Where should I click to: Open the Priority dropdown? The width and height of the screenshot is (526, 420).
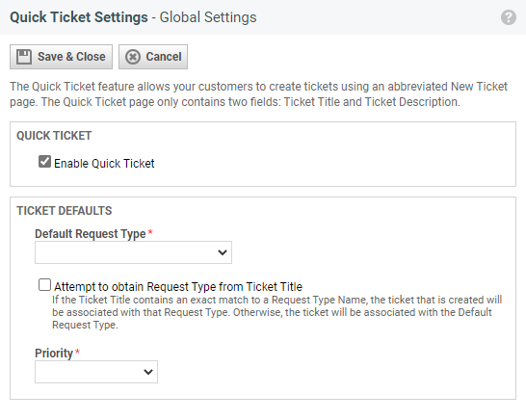(x=96, y=372)
